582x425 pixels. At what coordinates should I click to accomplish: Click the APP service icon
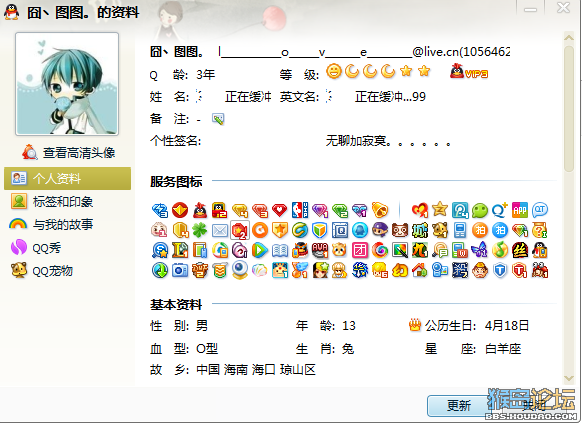[x=520, y=210]
